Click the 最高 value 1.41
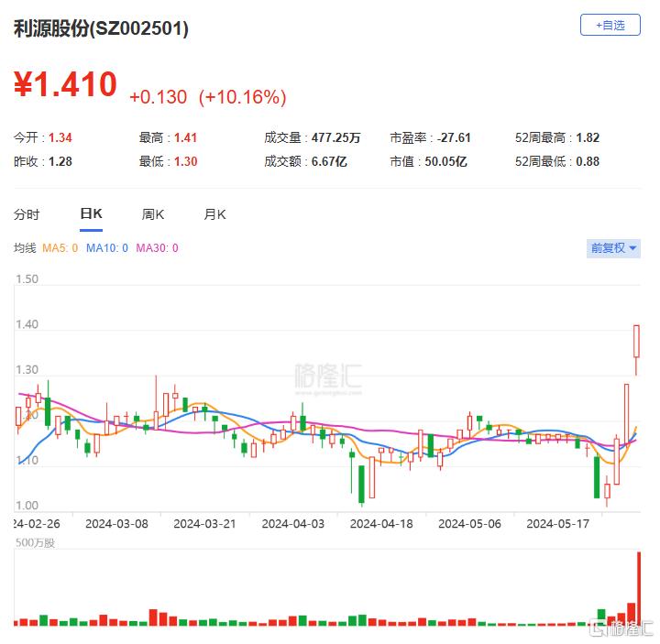The image size is (660, 644). (x=185, y=138)
